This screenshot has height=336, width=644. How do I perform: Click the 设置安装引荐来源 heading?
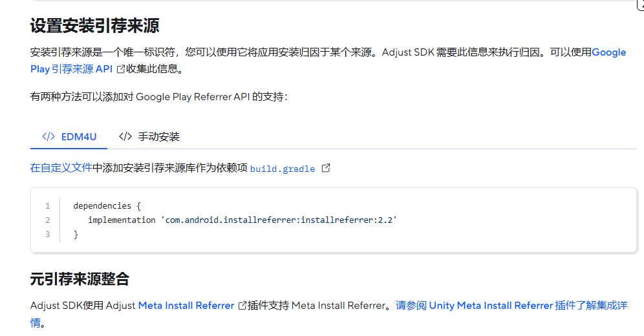(x=94, y=26)
